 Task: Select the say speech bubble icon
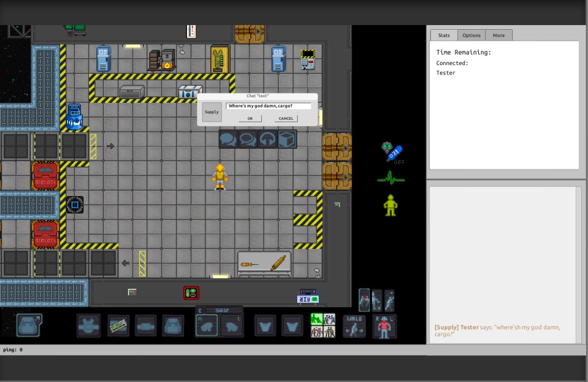point(228,138)
